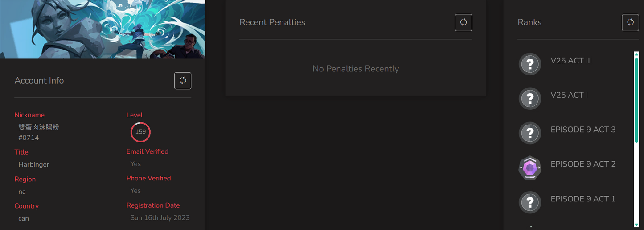Screen dimensions: 644x230
Task: Click the nickname ending in #0714
Action: point(39,132)
